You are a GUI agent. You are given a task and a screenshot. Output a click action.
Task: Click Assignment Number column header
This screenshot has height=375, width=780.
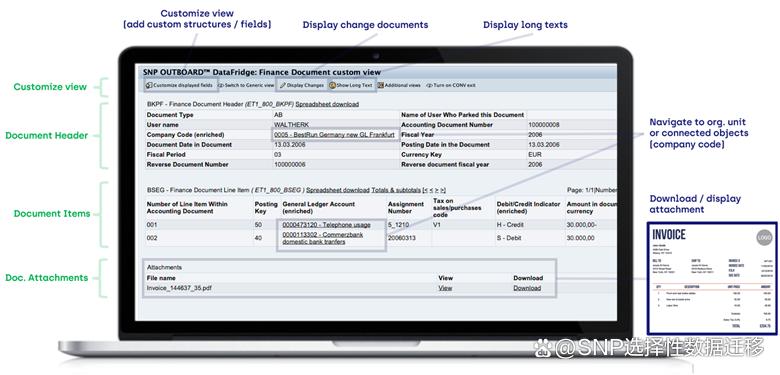point(406,208)
